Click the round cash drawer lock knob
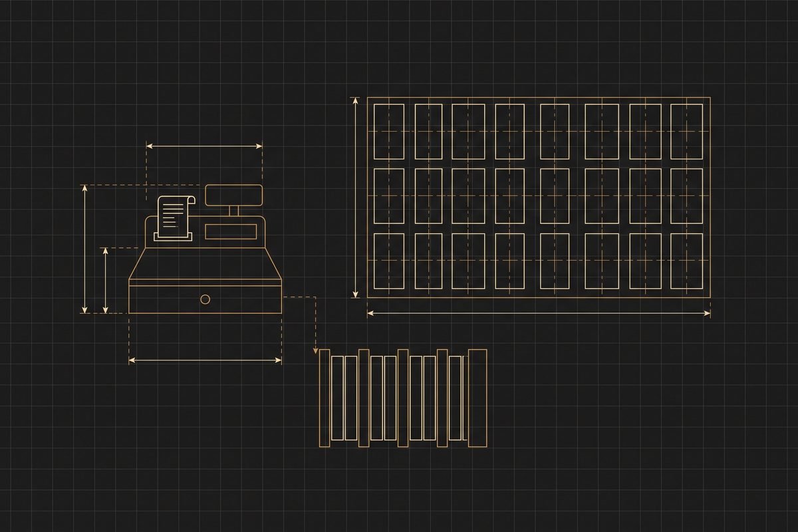Viewport: 798px width, 532px height. coord(205,299)
